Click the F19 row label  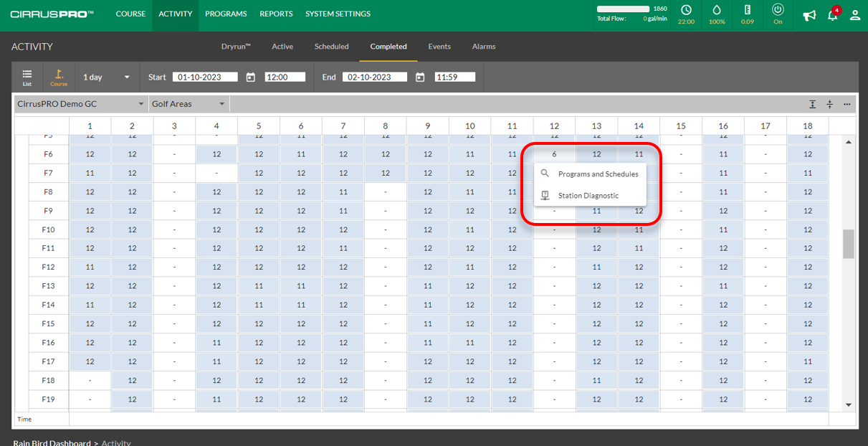point(48,399)
